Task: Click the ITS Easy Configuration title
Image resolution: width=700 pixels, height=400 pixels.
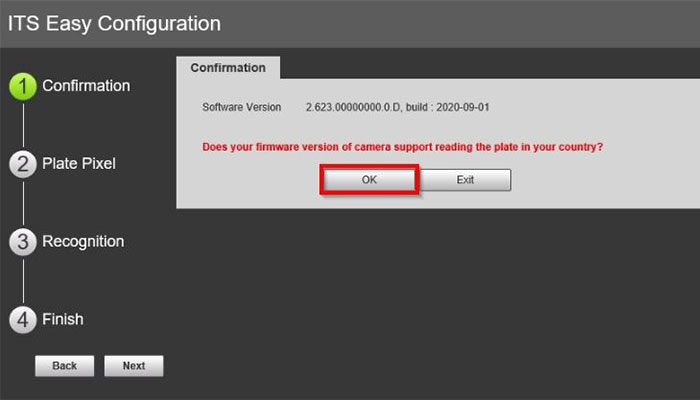Action: pos(114,24)
